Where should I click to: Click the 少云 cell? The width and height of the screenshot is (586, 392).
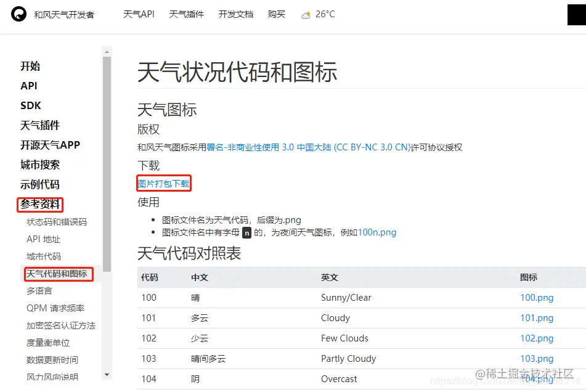click(200, 338)
